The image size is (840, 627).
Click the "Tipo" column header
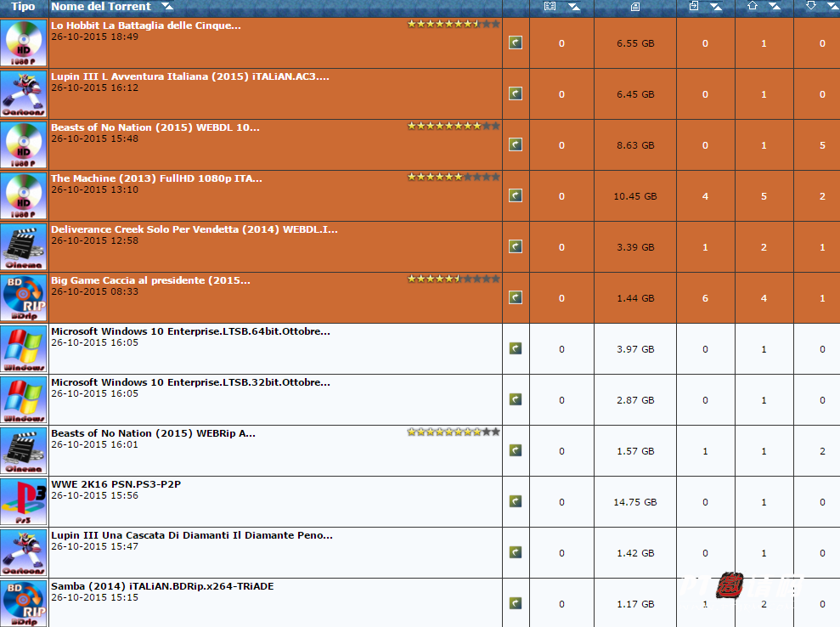click(x=23, y=7)
